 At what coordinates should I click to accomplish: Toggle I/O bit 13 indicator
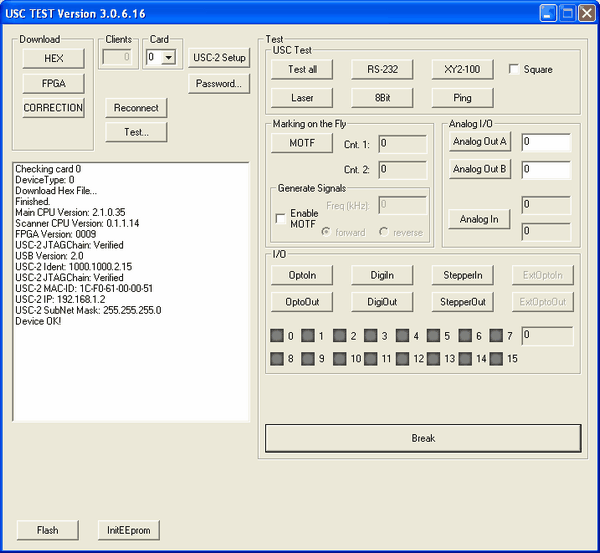[x=433, y=359]
